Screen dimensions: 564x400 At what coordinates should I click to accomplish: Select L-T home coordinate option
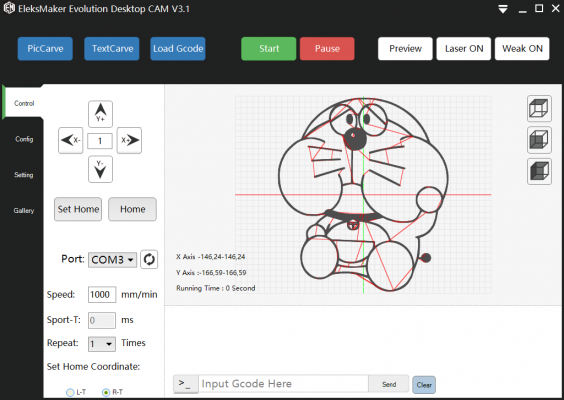pos(76,392)
